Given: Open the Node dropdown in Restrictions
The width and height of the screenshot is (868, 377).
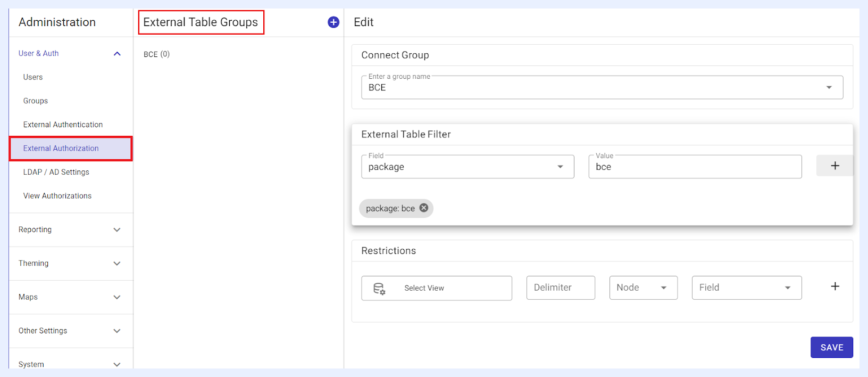Looking at the screenshot, I should click(643, 288).
